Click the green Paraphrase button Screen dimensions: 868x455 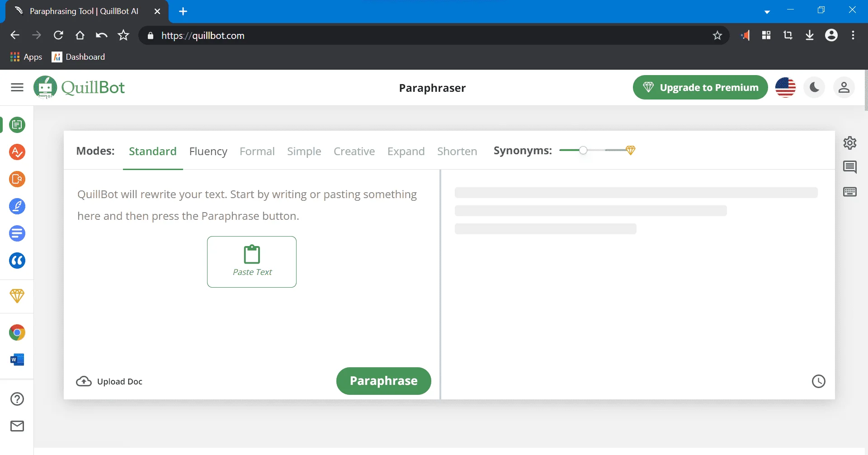tap(384, 381)
